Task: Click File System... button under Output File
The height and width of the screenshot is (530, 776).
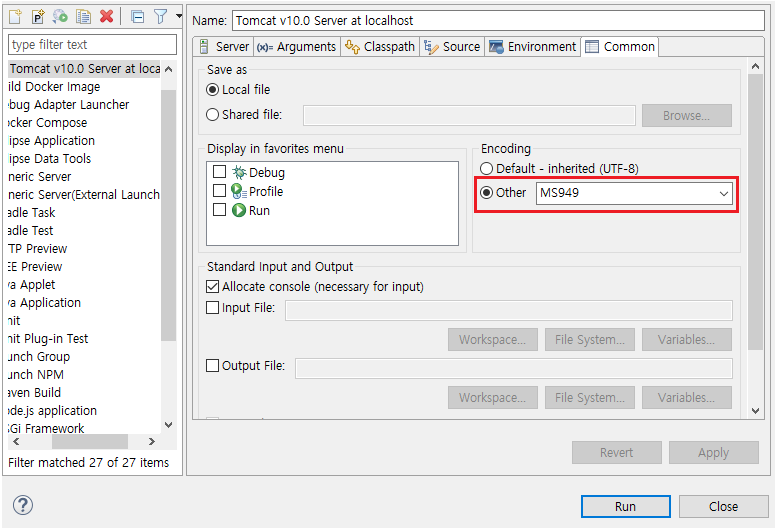Action: point(589,398)
